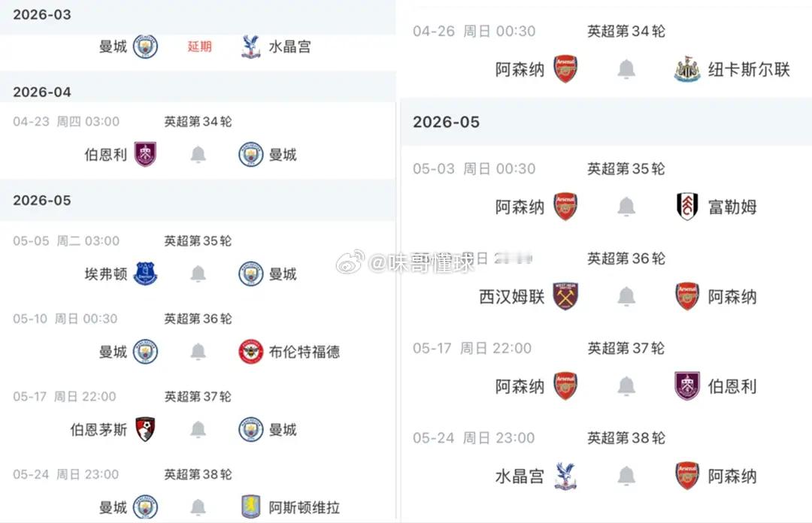Enable notification bell for 阿森纳 vs 纽卡斯尔联
Image resolution: width=812 pixels, height=523 pixels.
pyautogui.click(x=626, y=69)
